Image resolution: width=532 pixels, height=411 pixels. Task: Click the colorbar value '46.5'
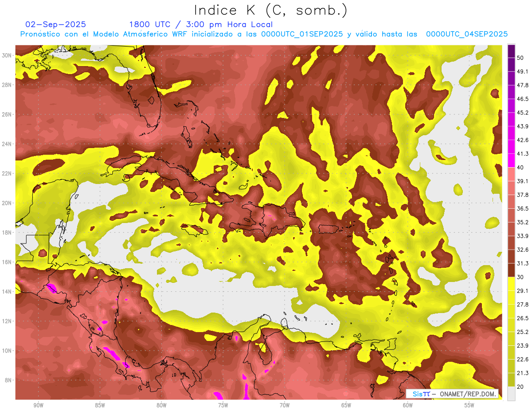tap(522, 99)
